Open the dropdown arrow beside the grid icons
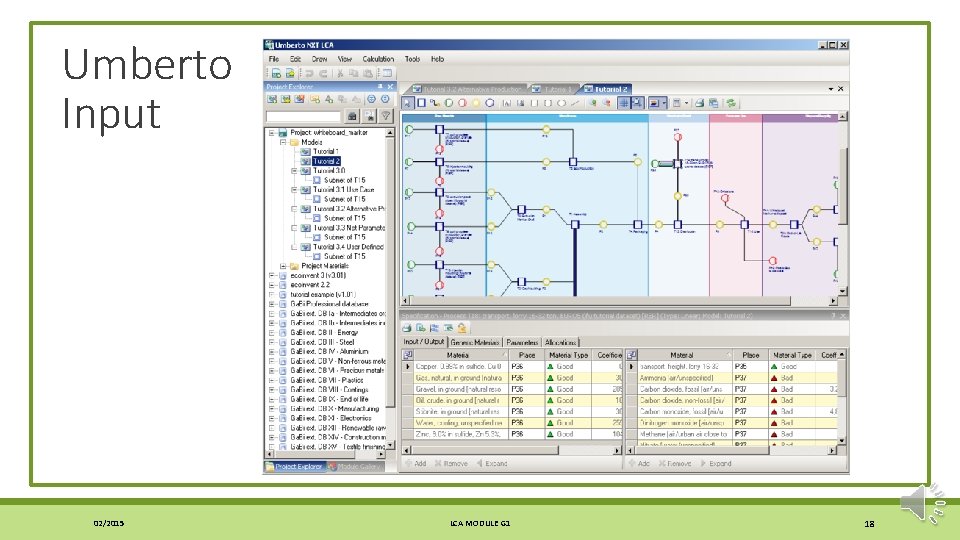The height and width of the screenshot is (540, 960). click(x=664, y=103)
